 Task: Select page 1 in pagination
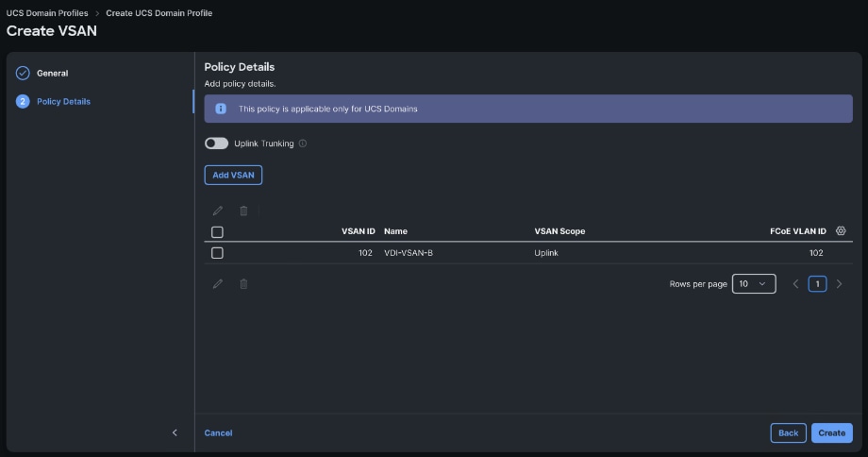pyautogui.click(x=818, y=283)
